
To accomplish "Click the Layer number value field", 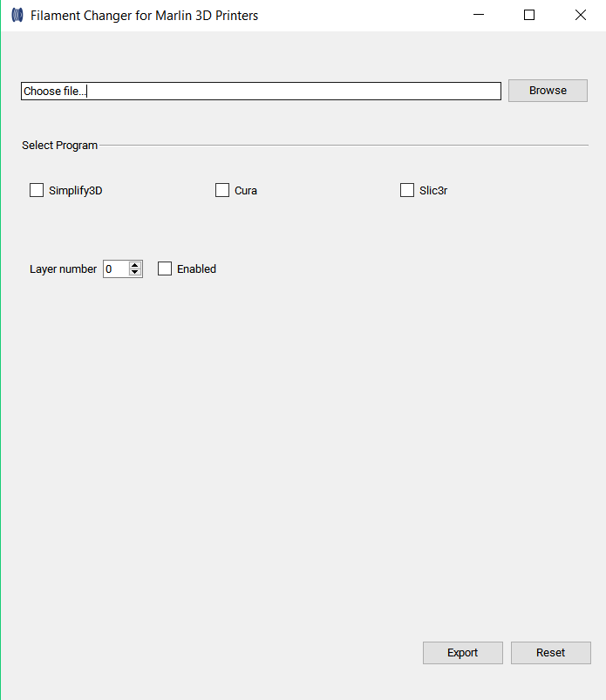I will pos(116,269).
